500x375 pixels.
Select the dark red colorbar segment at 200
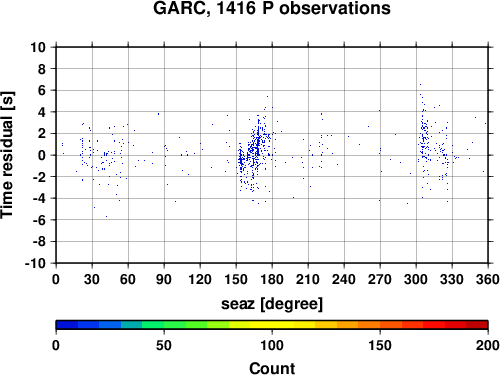(x=477, y=325)
